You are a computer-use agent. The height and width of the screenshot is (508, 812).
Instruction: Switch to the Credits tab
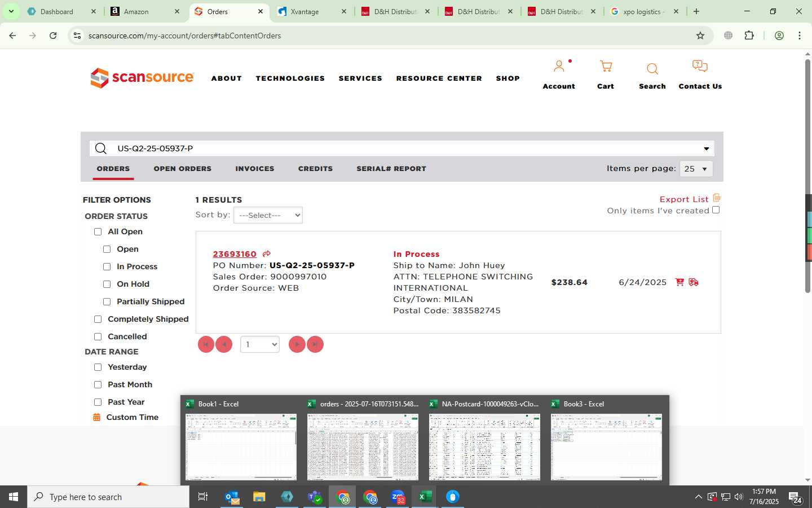(315, 169)
